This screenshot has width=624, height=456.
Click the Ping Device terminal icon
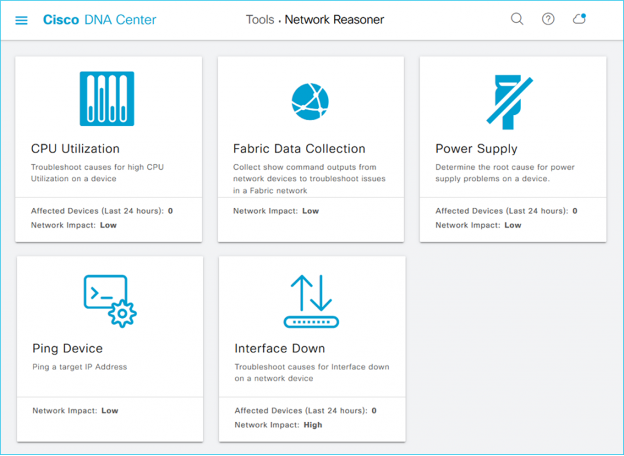109,301
